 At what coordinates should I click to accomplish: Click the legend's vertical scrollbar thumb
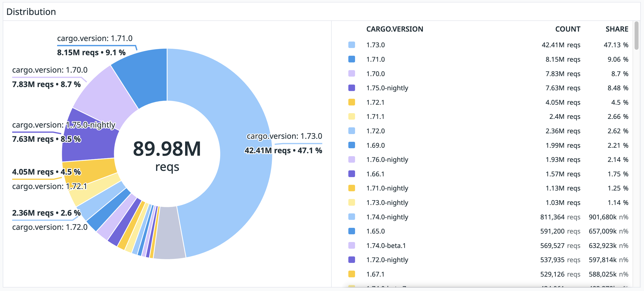636,36
